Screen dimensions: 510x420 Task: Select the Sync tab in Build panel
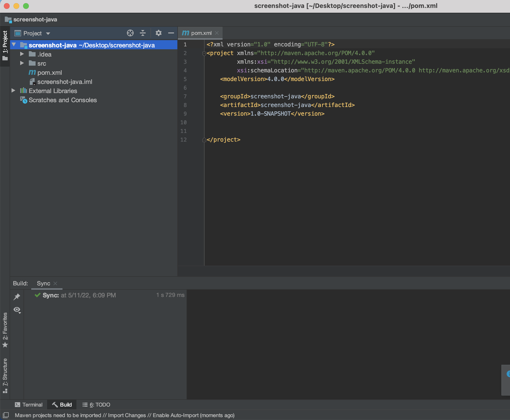pyautogui.click(x=43, y=283)
